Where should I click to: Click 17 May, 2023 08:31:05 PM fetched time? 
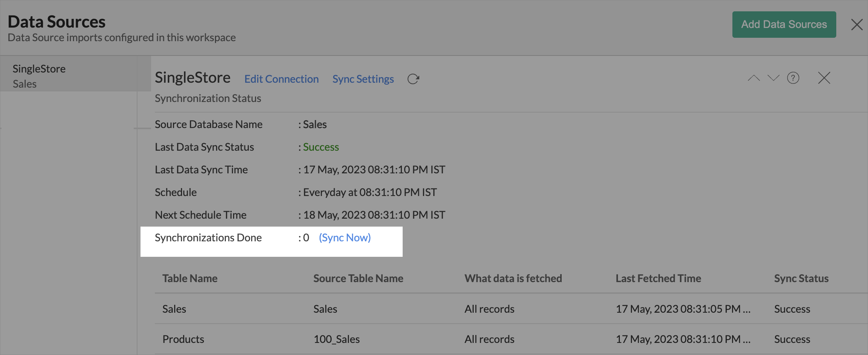[683, 309]
